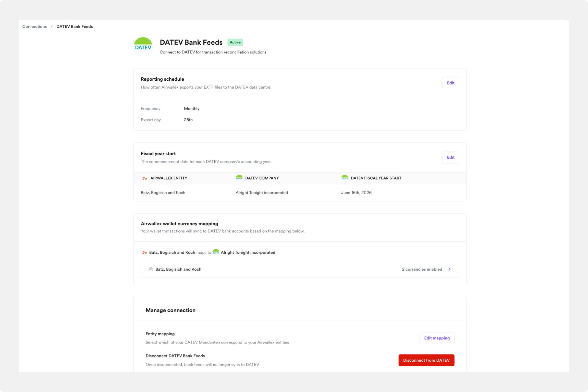Click the Disconnect DATEV Bank Feeds label

175,356
